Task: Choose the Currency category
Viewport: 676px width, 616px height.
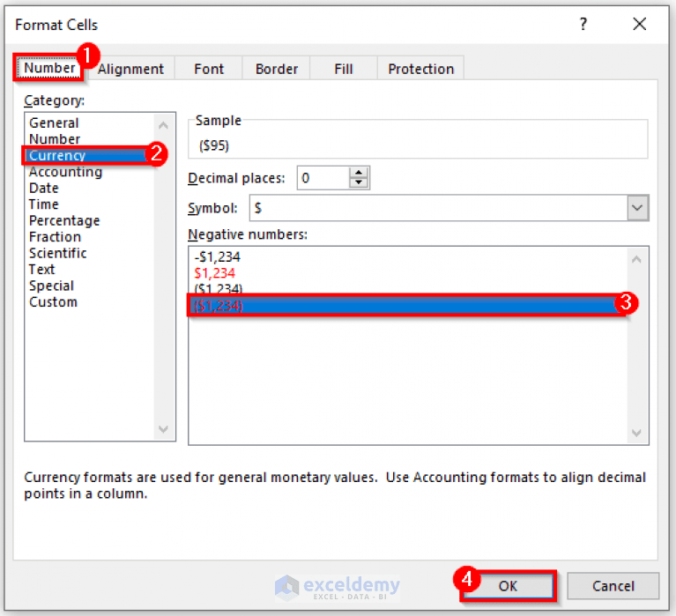Action: coord(89,155)
